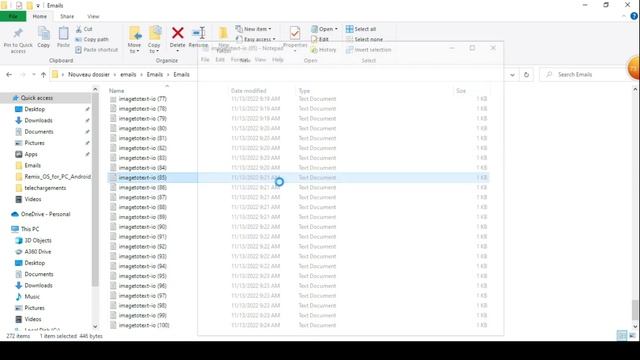Click the Paste ribbon button
This screenshot has width=640, height=360.
coord(63,37)
